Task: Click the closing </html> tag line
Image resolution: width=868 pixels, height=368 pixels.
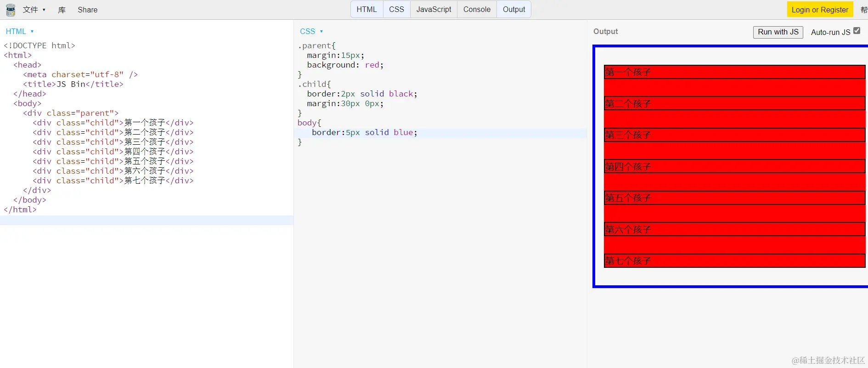Action: coord(20,209)
